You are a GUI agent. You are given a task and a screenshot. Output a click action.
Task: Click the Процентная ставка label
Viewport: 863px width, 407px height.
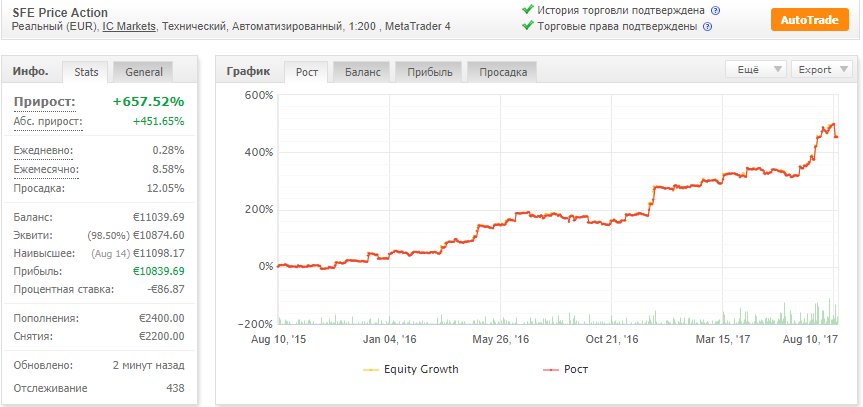pos(64,289)
